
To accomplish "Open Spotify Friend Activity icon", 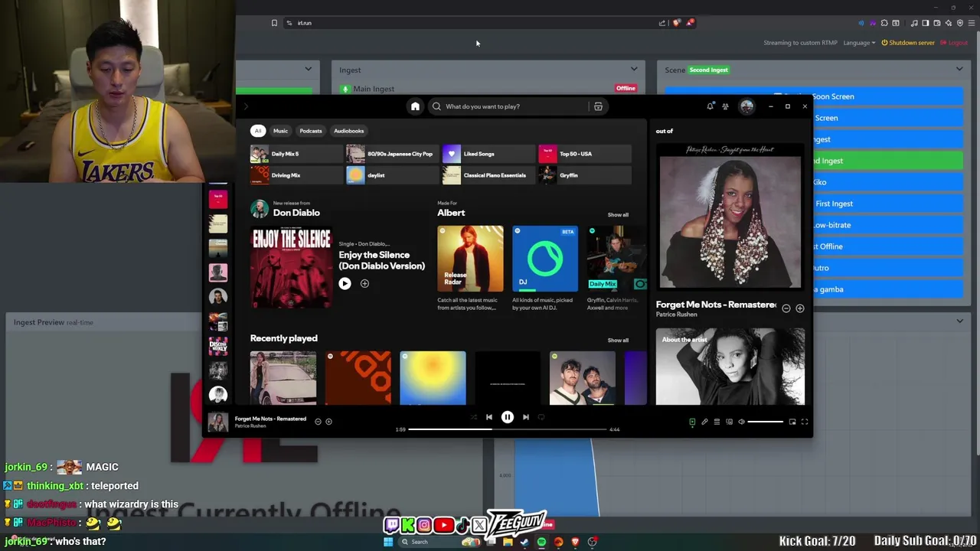I will click(x=725, y=106).
